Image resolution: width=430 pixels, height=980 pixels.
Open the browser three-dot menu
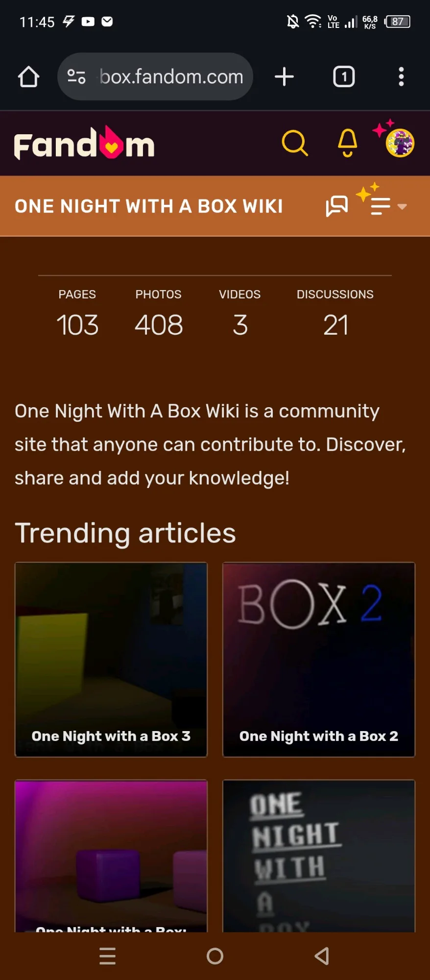pos(401,77)
